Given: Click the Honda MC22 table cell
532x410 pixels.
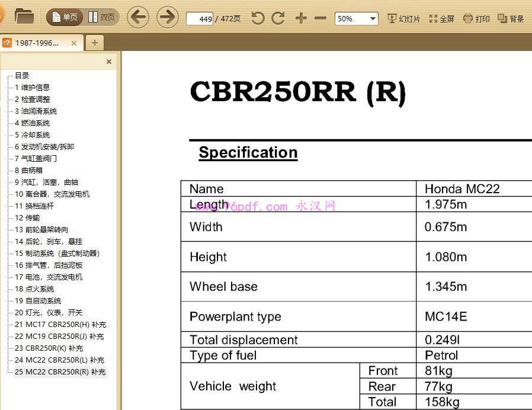Looking at the screenshot, I should [473, 189].
